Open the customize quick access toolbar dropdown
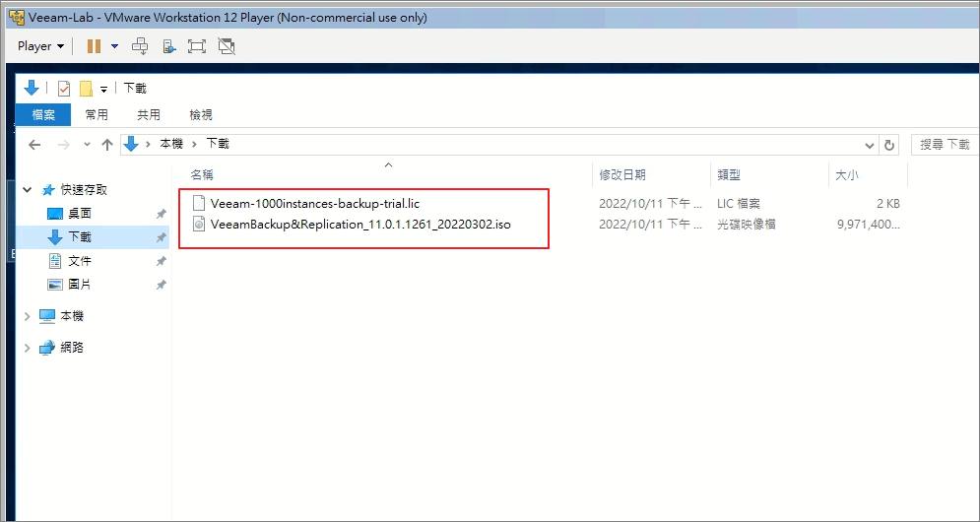 tap(103, 90)
